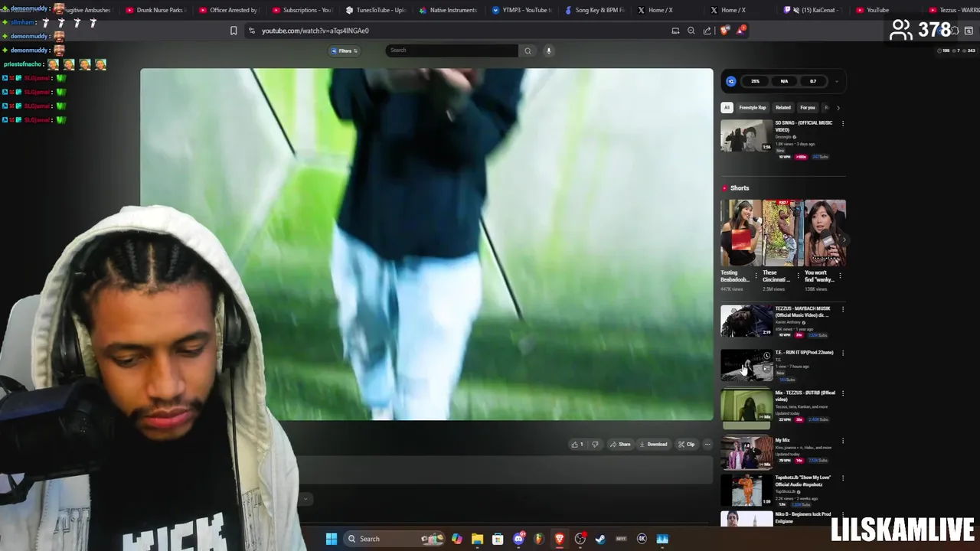Open 4K Video Downloader taskbar icon
The height and width of the screenshot is (551, 980).
(x=642, y=539)
